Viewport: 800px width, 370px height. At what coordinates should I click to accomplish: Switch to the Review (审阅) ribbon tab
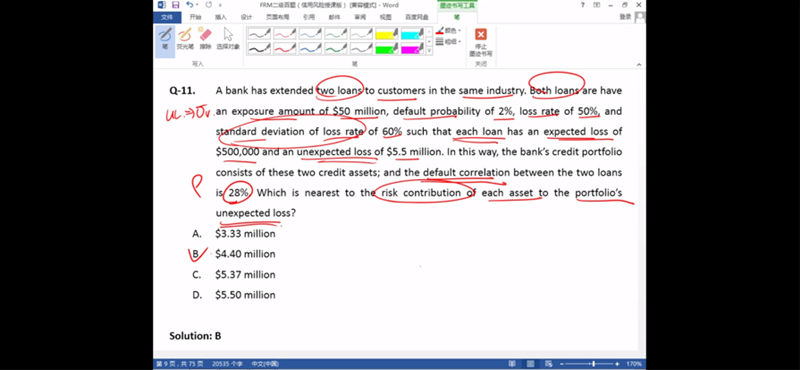pos(360,17)
